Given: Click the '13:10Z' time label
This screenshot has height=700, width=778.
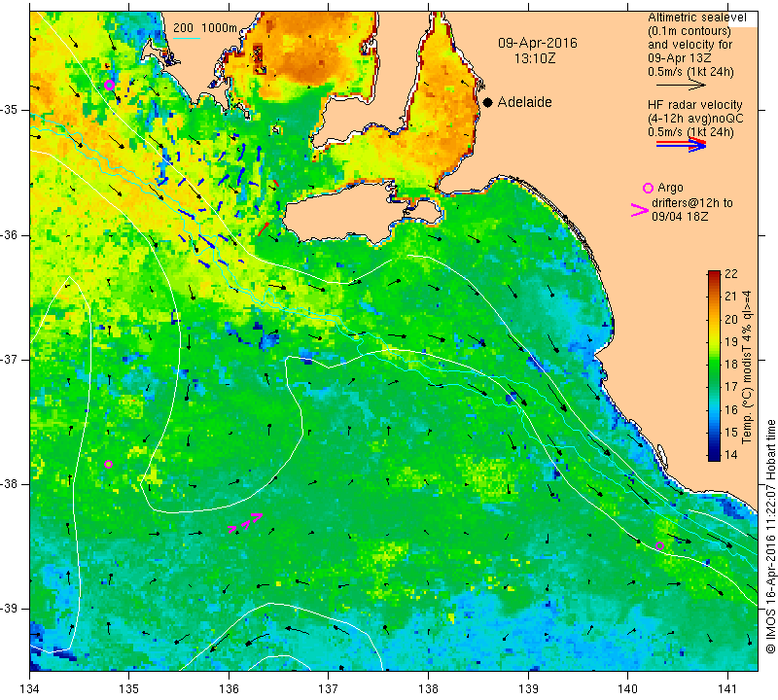Looking at the screenshot, I should [535, 58].
